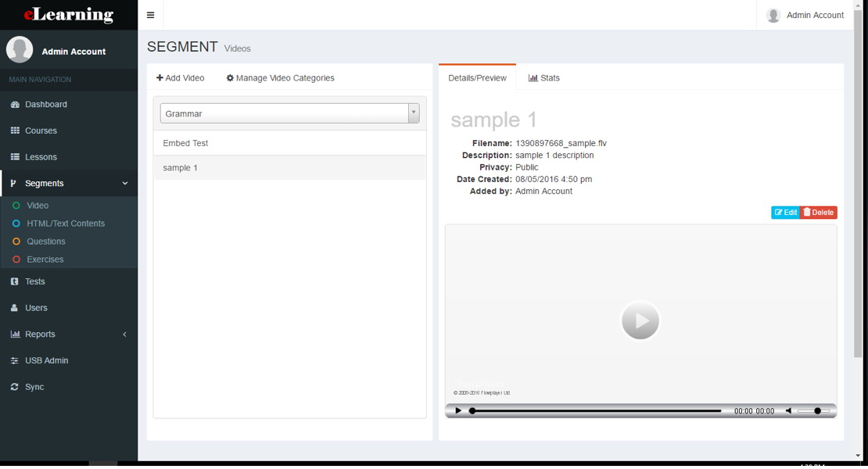Select the Details/Preview tab
The height and width of the screenshot is (469, 868).
point(477,77)
